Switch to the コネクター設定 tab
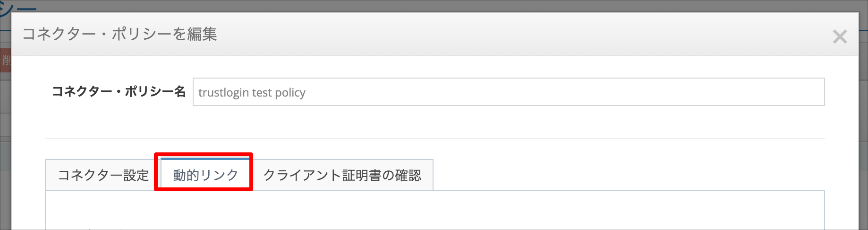868x230 pixels. pos(103,175)
